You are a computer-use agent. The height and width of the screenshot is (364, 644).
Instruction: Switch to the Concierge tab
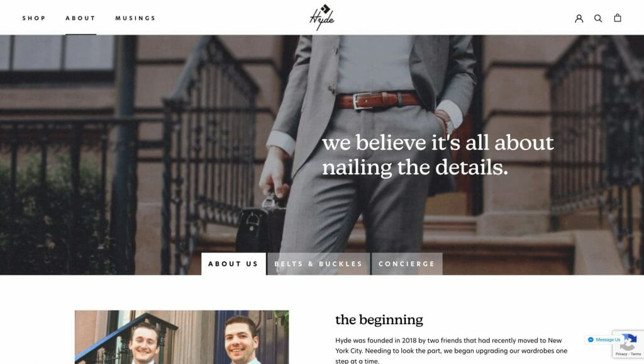click(407, 264)
